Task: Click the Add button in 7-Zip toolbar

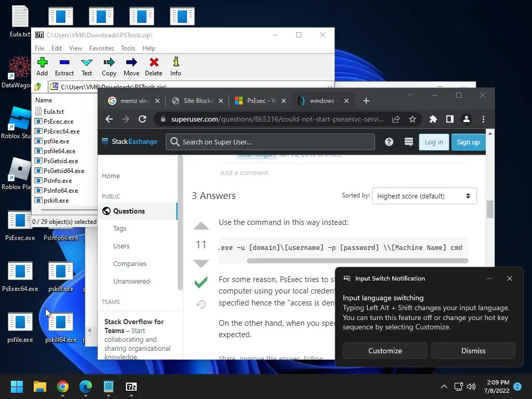Action: pyautogui.click(x=42, y=66)
